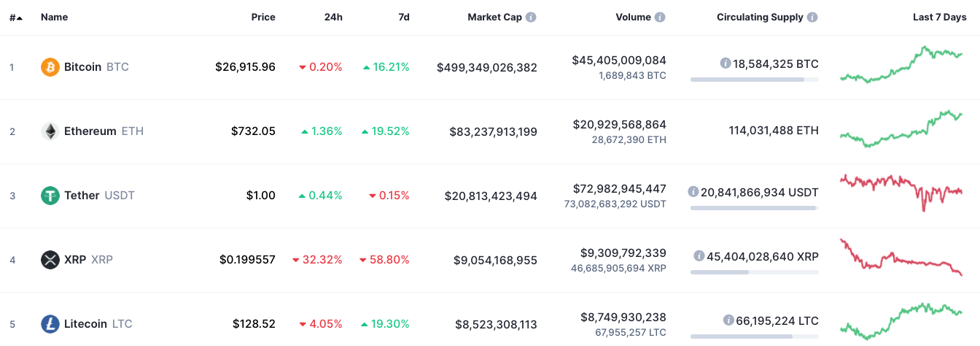Sort the table by Price header
The image size is (980, 346).
[x=263, y=17]
